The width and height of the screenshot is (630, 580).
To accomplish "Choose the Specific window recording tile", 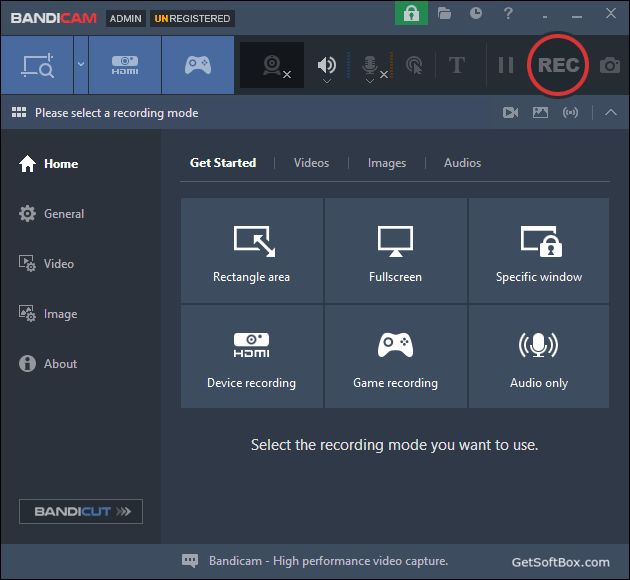I will (x=539, y=250).
